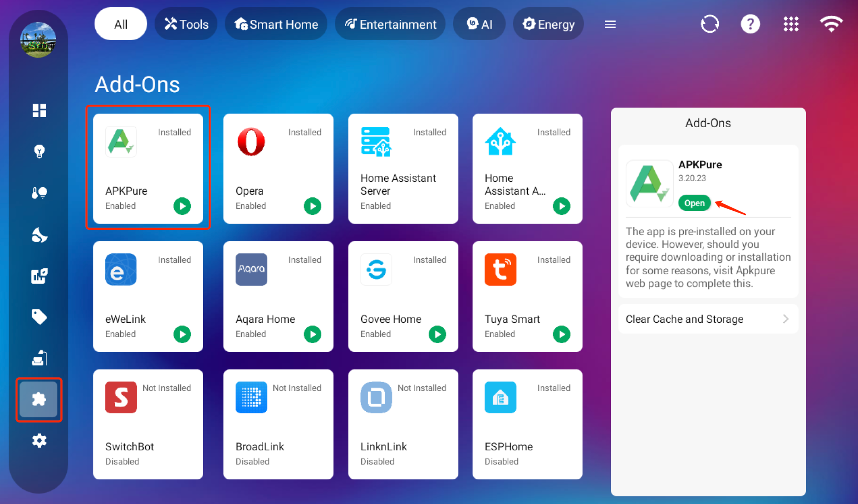Open the hamburger menu for more categories
Screen dimensions: 858x504
(610, 25)
